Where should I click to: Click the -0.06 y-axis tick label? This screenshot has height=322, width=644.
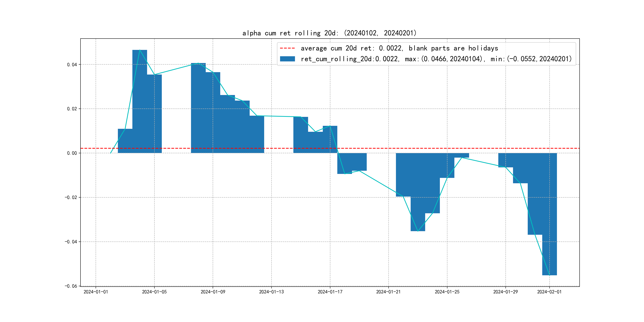71,286
